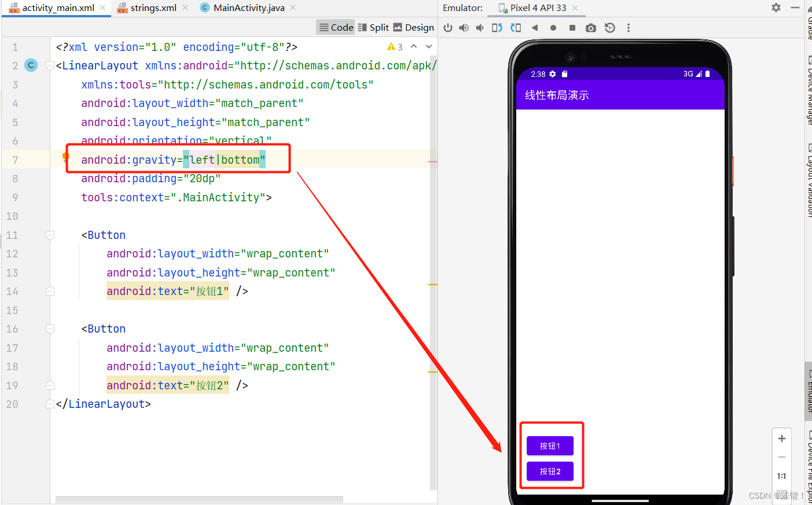The image size is (812, 505).
Task: Open the Emulator side panel tab
Action: [809, 390]
